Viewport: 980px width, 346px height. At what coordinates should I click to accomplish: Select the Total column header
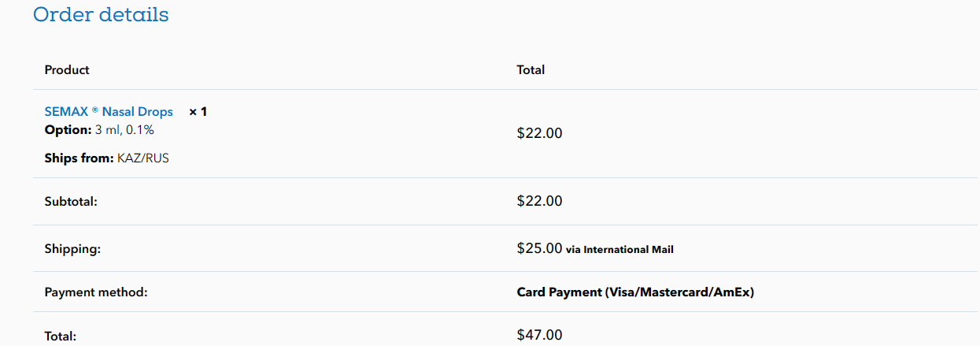(531, 70)
